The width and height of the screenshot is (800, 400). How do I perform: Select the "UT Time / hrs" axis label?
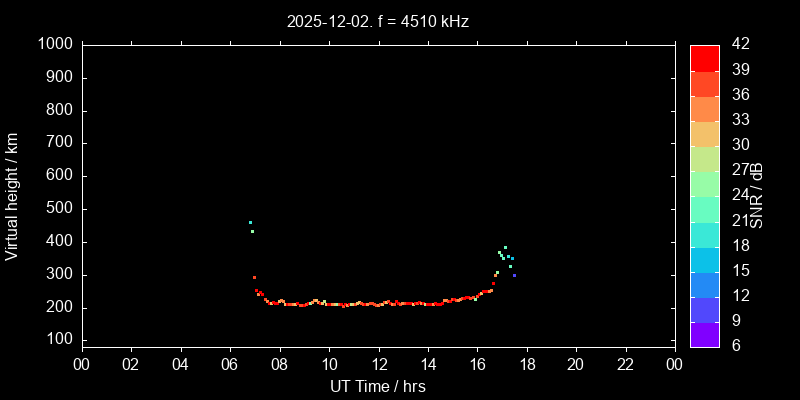pyautogui.click(x=378, y=386)
